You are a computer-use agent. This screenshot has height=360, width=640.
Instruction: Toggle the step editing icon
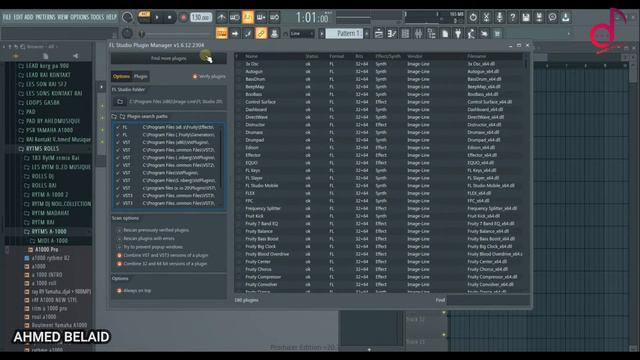248,33
